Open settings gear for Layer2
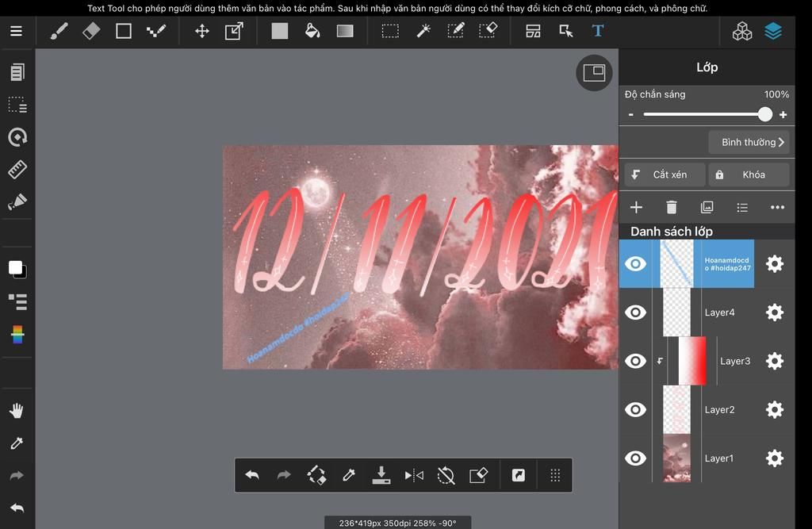 [x=774, y=410]
